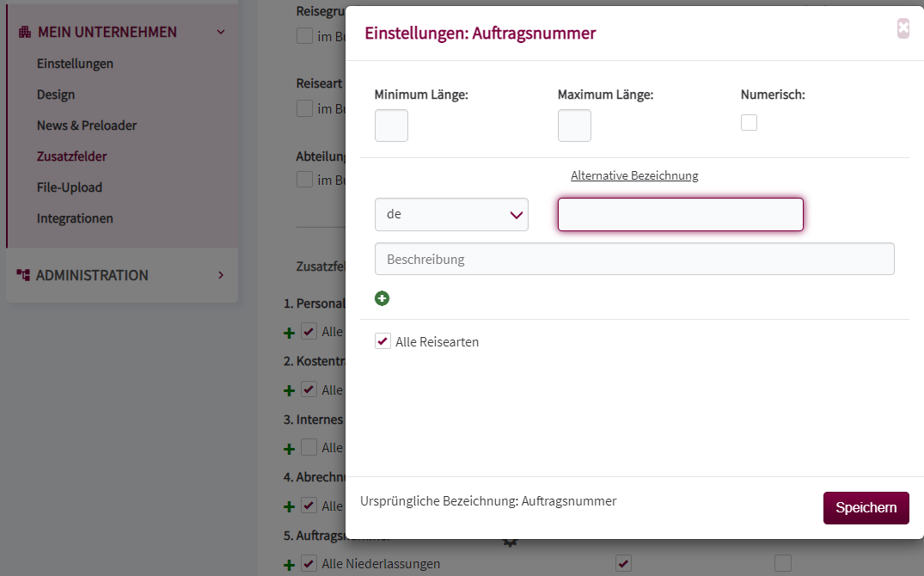Screen dimensions: 924x576
Task: Click into the Maximum Länge field
Action: [574, 126]
